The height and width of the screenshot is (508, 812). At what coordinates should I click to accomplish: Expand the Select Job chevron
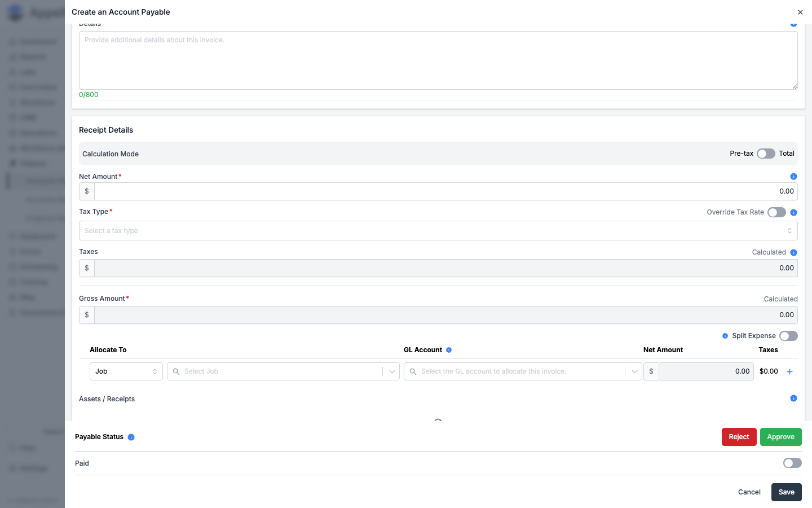tap(392, 371)
